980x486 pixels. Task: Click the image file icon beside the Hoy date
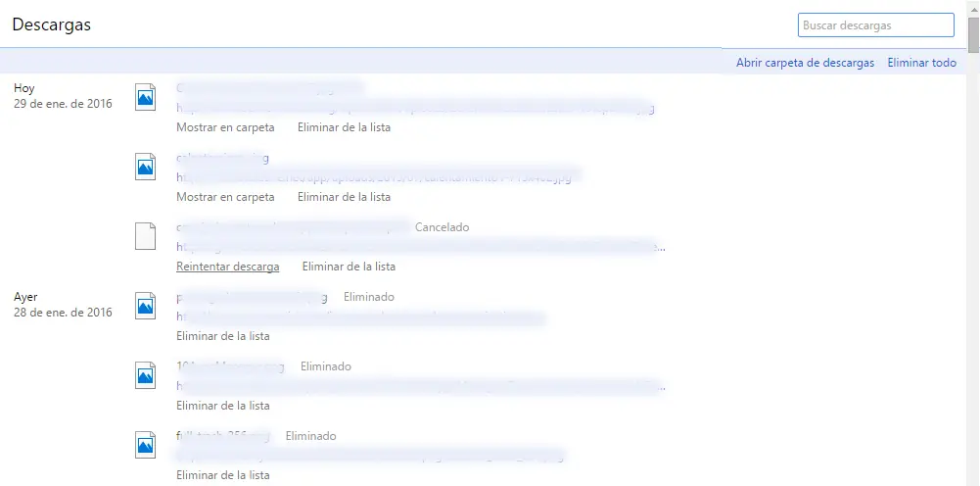145,97
